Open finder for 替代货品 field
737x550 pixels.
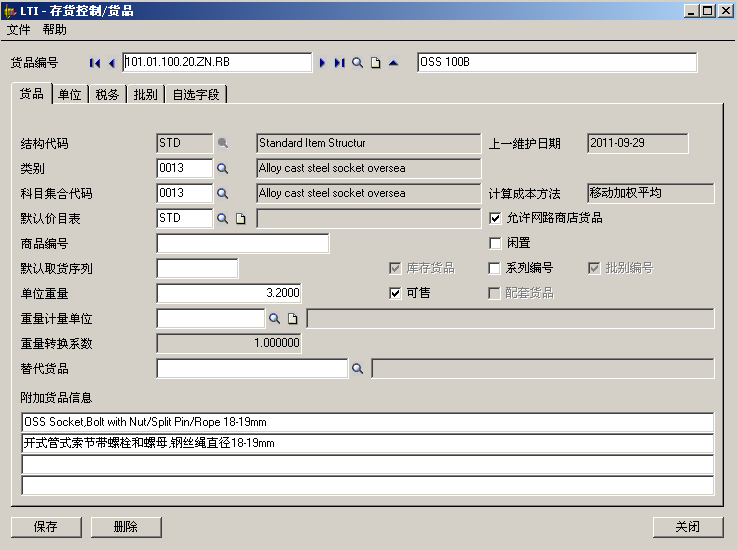click(357, 369)
